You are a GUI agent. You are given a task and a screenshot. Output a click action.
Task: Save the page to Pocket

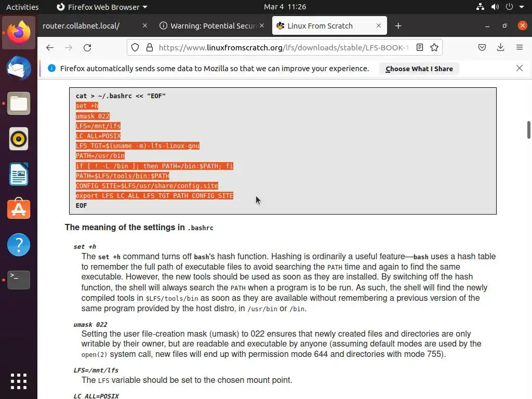coord(482,47)
